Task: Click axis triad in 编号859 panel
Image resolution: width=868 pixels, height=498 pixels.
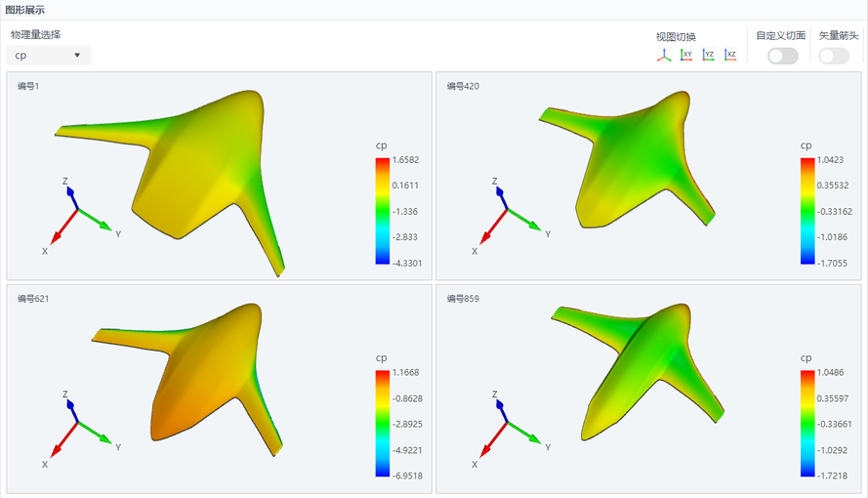Action: coord(512,430)
